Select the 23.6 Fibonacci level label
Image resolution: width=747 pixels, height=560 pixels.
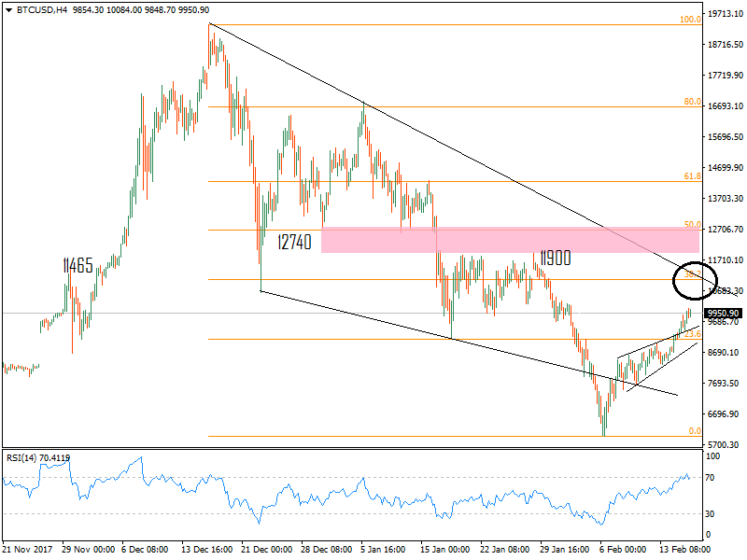coord(692,334)
